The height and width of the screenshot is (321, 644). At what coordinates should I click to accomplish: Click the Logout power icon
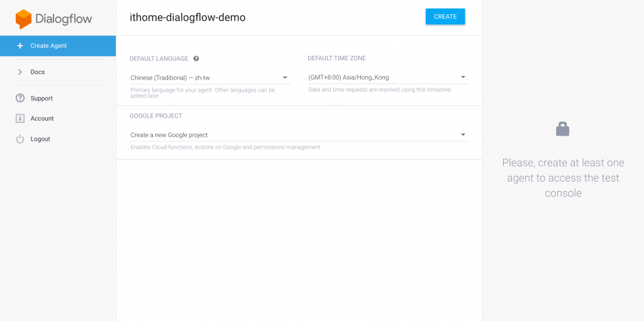point(19,139)
